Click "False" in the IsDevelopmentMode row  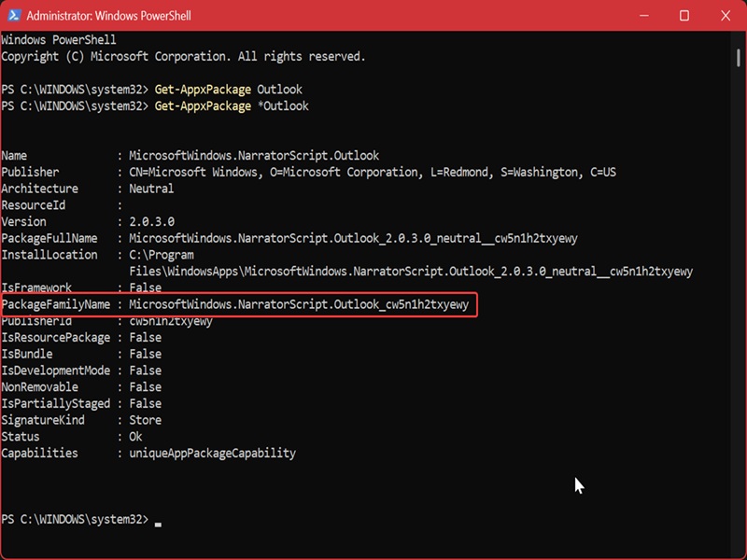[146, 371]
